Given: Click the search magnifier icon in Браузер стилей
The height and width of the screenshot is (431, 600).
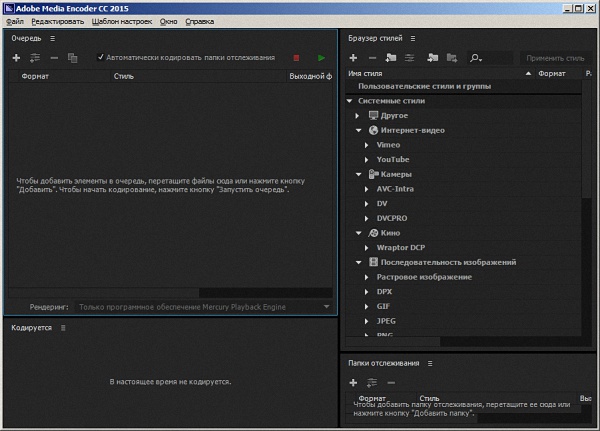Looking at the screenshot, I should 476,58.
